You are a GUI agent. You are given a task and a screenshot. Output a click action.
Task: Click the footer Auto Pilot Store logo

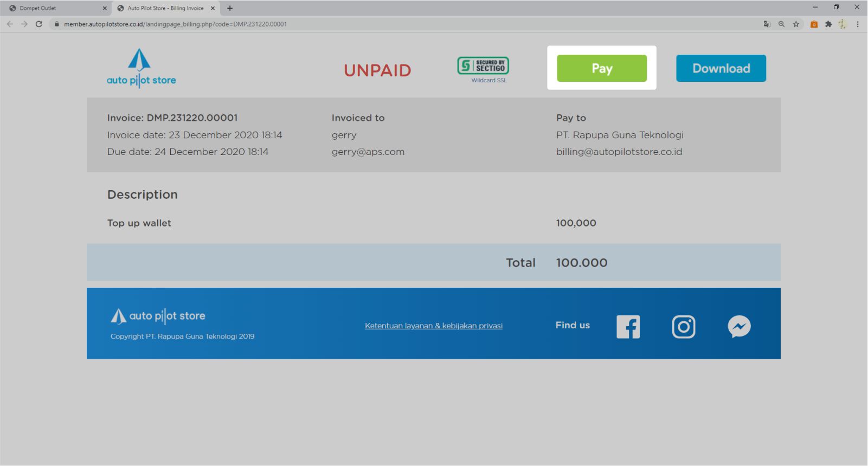click(158, 316)
